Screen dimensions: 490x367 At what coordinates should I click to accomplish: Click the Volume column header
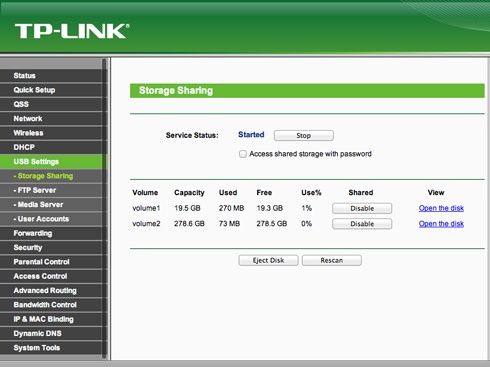tap(145, 193)
